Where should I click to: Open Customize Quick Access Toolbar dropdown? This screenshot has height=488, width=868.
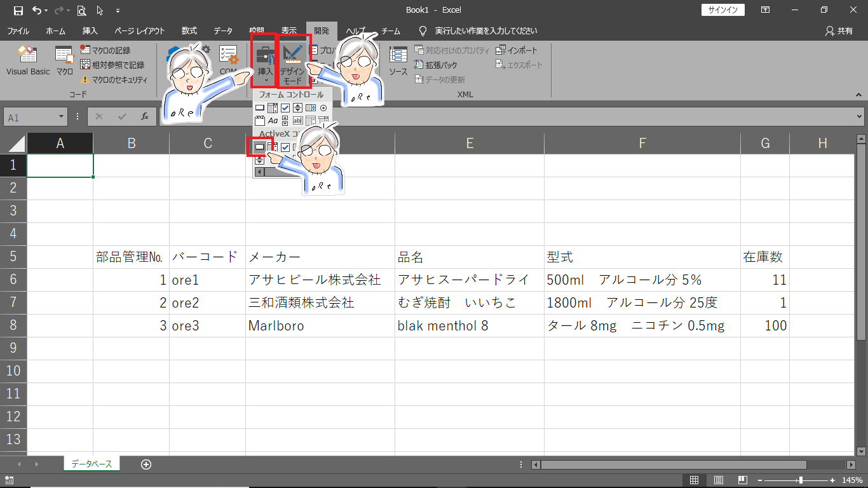[x=118, y=11]
